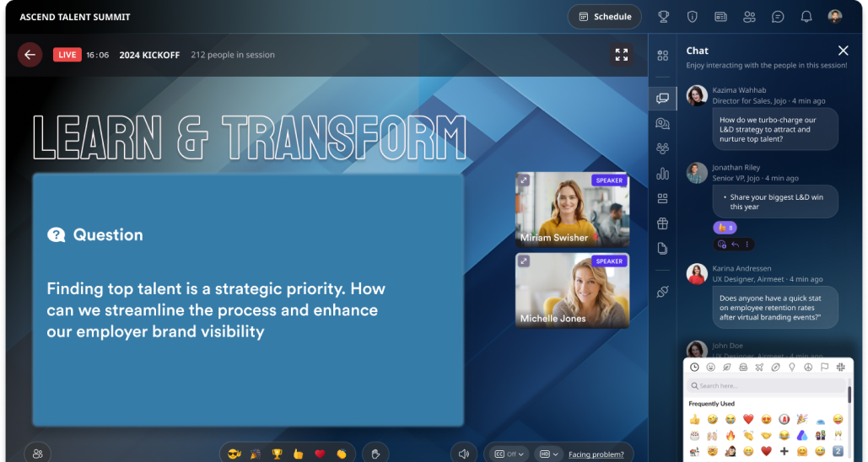Open the people icon in top header
The height and width of the screenshot is (462, 868).
(x=750, y=17)
